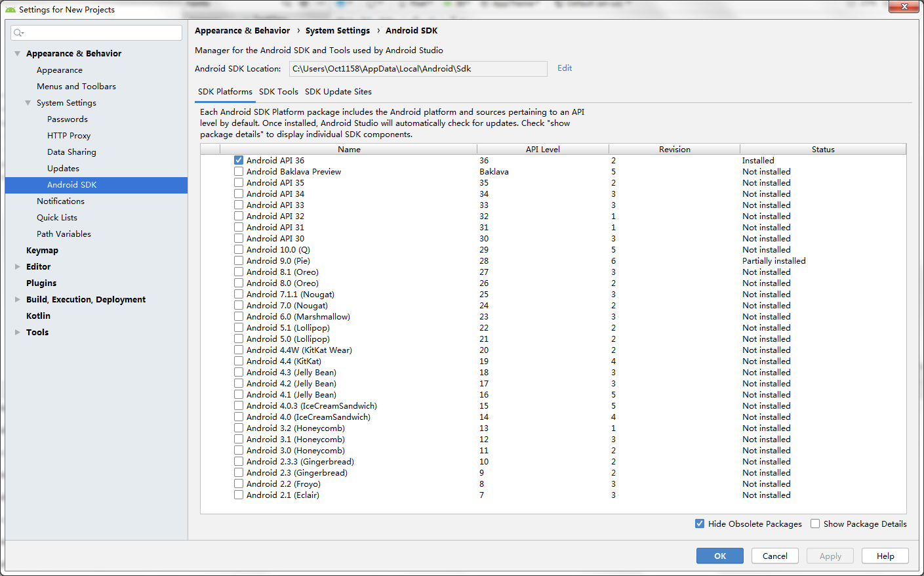Open the SDK Tools tab
This screenshot has width=924, height=576.
(x=279, y=92)
